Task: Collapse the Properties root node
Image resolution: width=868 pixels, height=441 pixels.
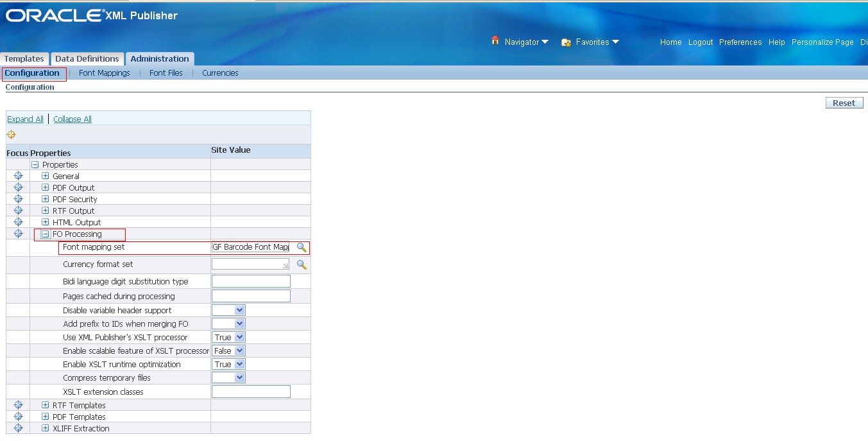Action: (x=34, y=164)
